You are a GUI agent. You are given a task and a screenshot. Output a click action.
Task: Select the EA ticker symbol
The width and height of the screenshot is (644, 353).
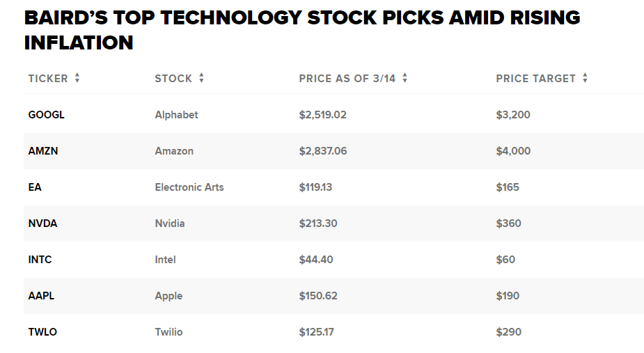(x=35, y=187)
